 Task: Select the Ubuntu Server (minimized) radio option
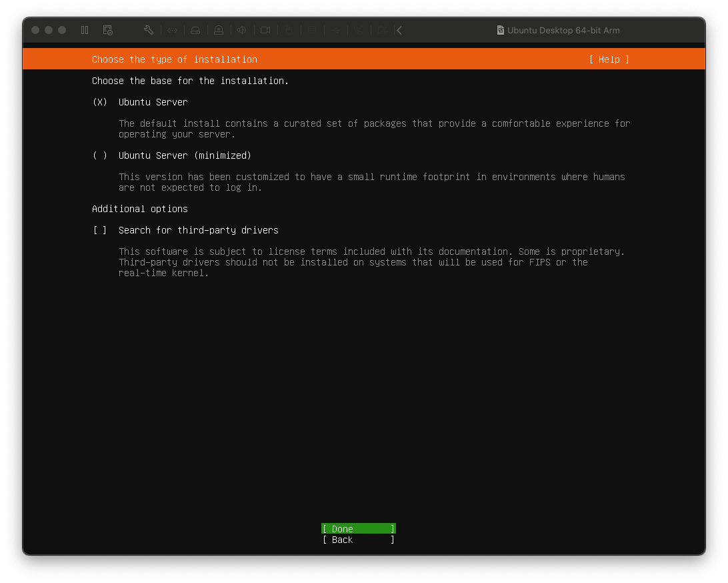100,155
